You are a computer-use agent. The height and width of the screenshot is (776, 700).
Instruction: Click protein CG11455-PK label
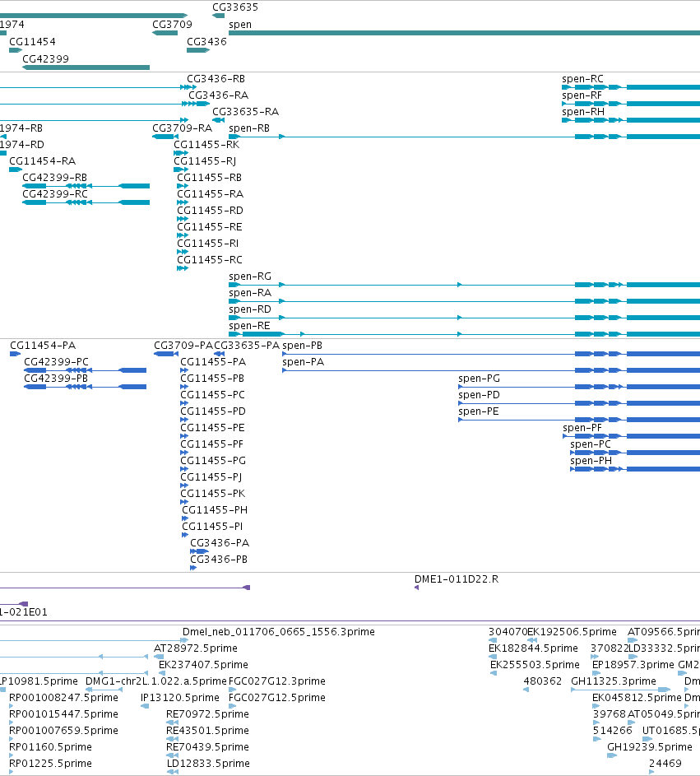[213, 494]
